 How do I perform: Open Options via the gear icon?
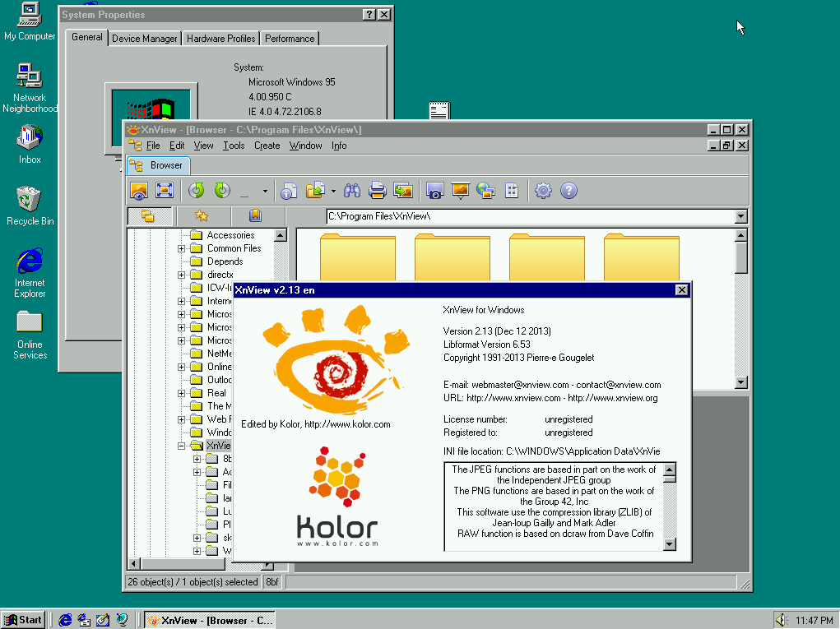[x=543, y=191]
